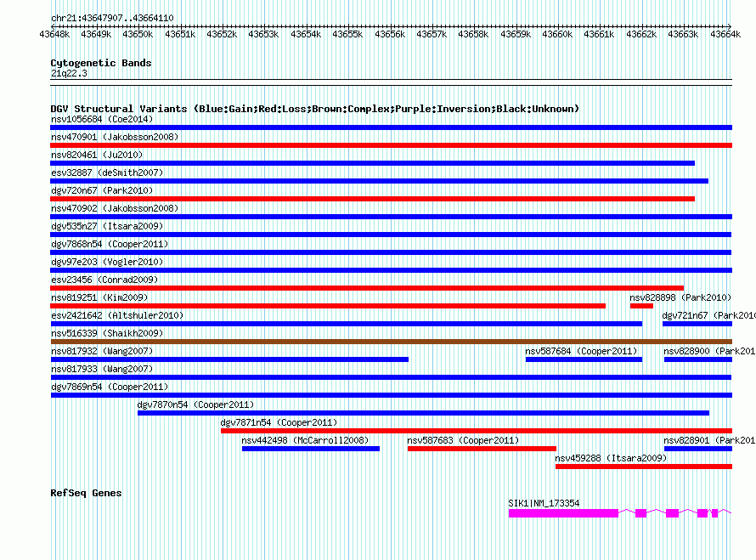
Task: Select the red bar under nsv819251 (Kim2009)
Action: [x=328, y=306]
